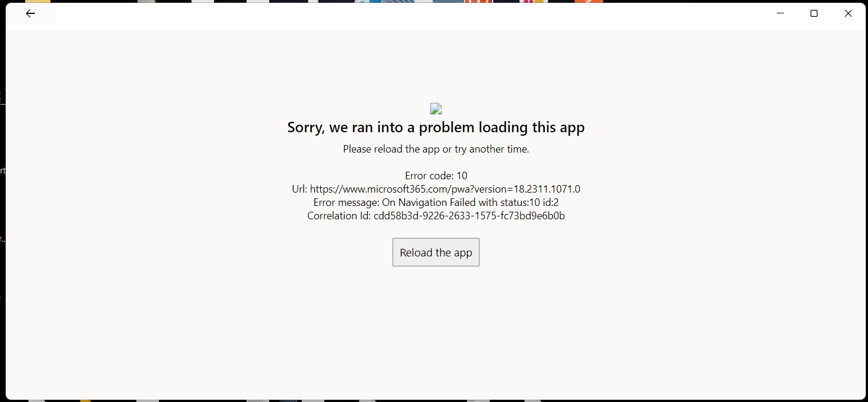Click the Correlation Id value text
The image size is (868, 402).
pos(469,216)
